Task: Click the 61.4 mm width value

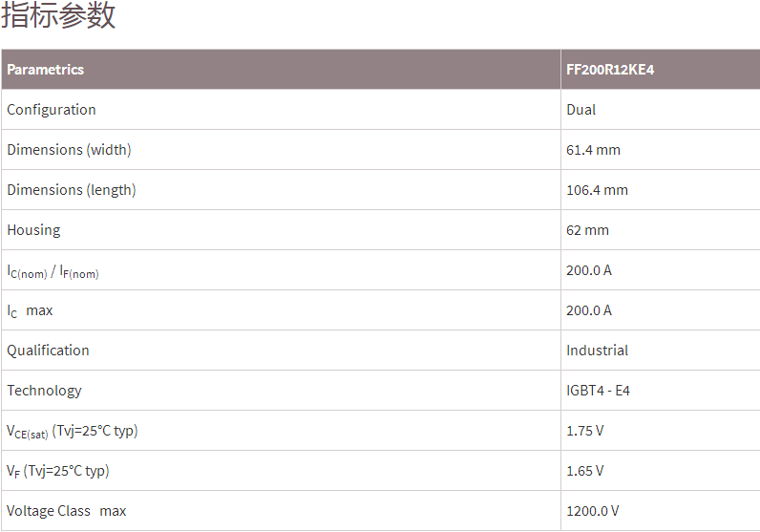Action: coord(593,150)
